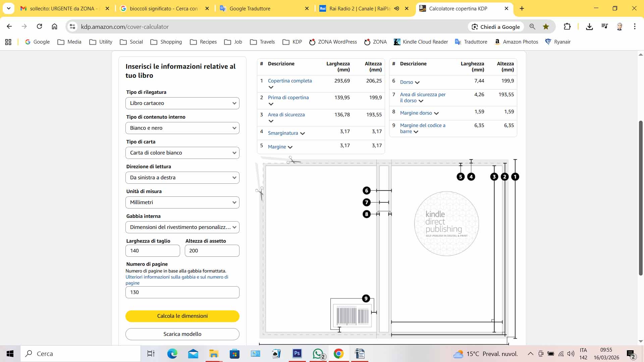Open Chrome downloads icon

pyautogui.click(x=589, y=26)
